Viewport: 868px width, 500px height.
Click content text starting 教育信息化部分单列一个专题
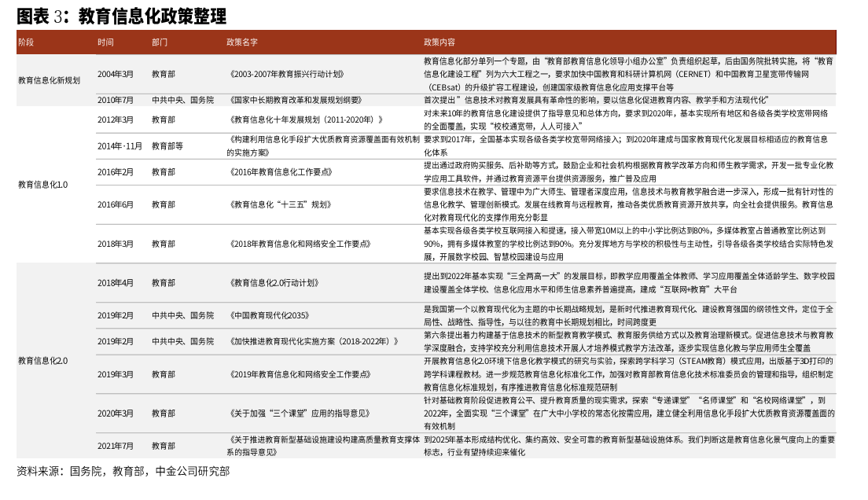click(629, 74)
